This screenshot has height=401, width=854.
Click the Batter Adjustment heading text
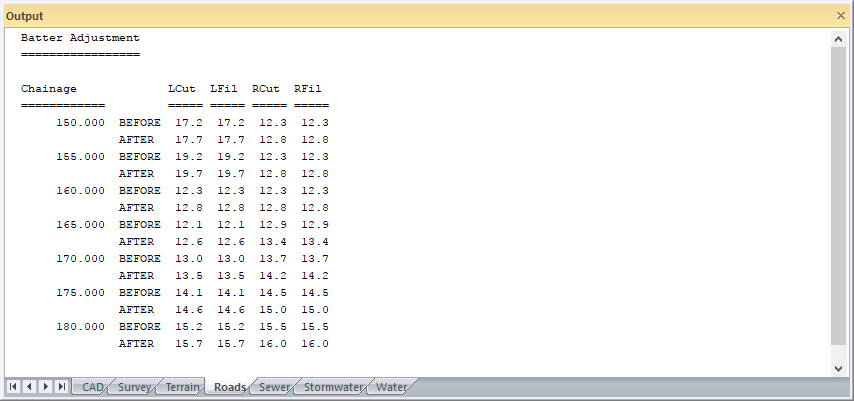pos(80,38)
